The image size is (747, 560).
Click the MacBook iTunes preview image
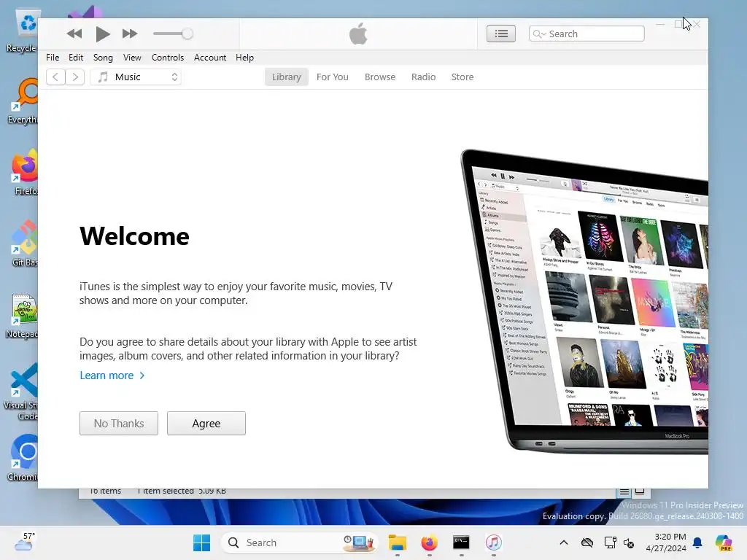coord(584,301)
